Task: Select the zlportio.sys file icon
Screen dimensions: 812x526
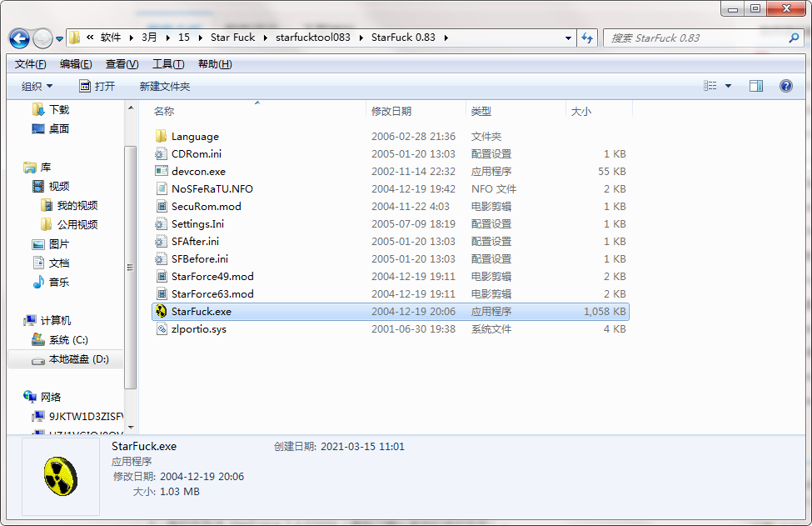Action: pos(161,329)
